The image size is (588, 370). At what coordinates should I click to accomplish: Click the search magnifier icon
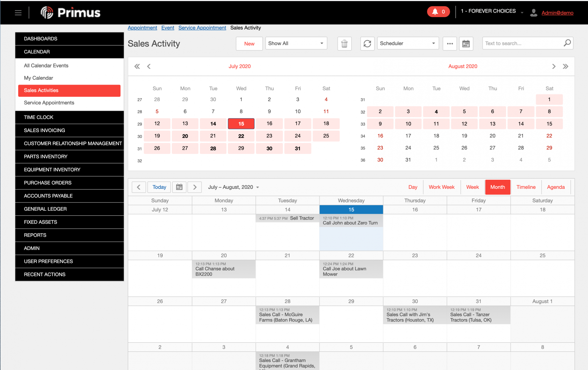pyautogui.click(x=567, y=43)
